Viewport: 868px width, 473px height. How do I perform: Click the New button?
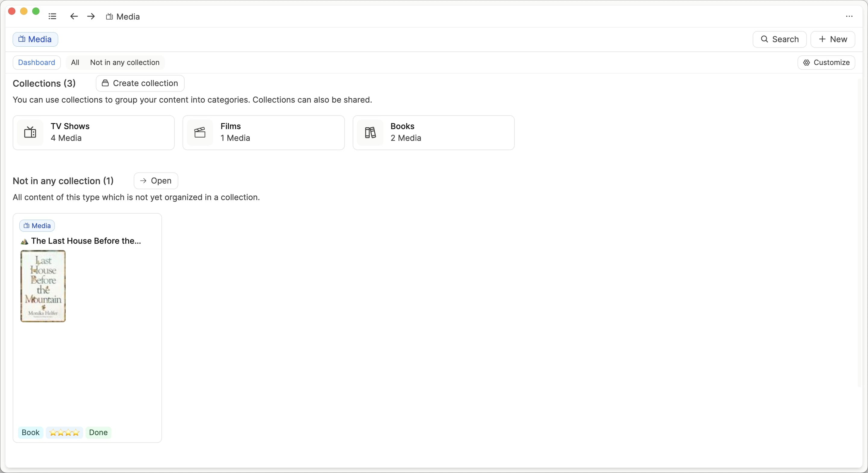[x=833, y=39]
